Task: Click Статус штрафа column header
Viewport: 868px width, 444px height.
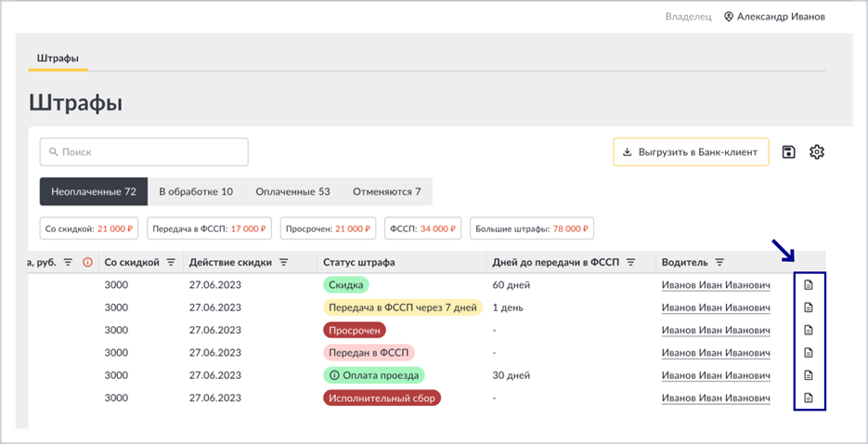Action: [x=358, y=263]
